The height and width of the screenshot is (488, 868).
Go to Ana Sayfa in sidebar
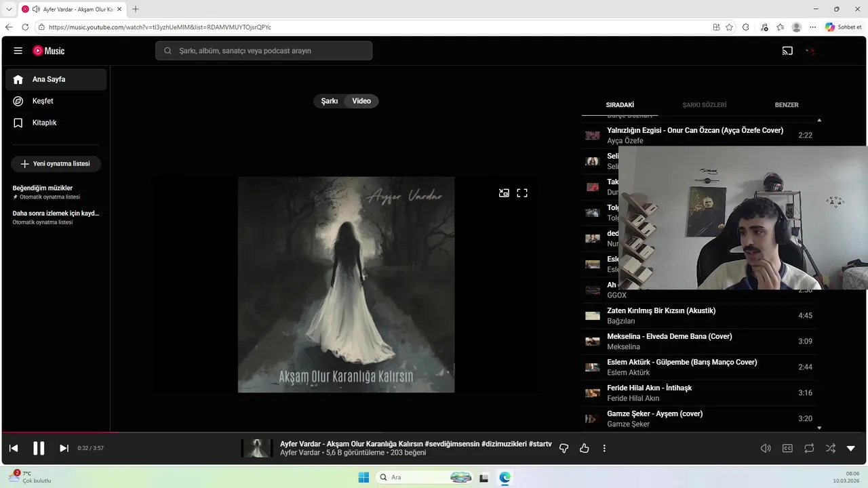pyautogui.click(x=56, y=79)
